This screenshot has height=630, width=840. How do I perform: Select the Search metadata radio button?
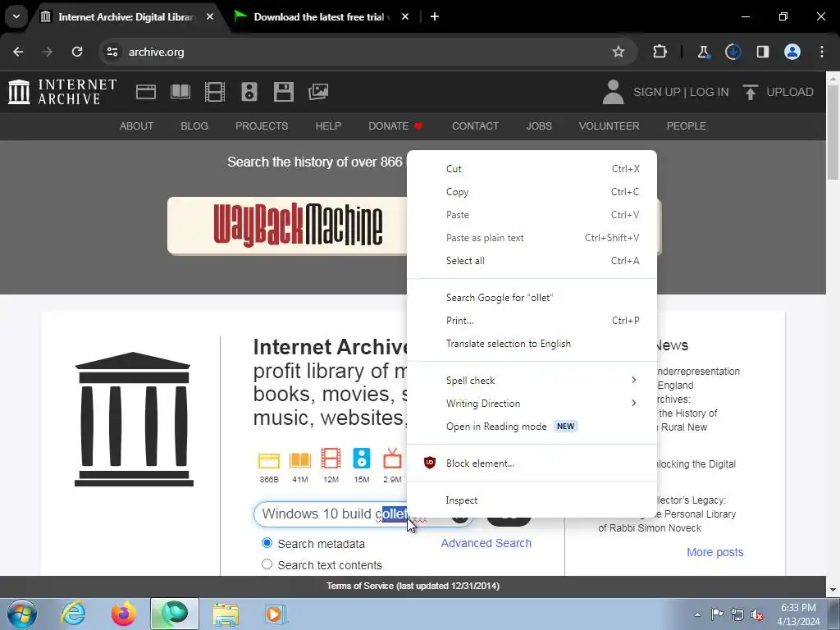(267, 543)
